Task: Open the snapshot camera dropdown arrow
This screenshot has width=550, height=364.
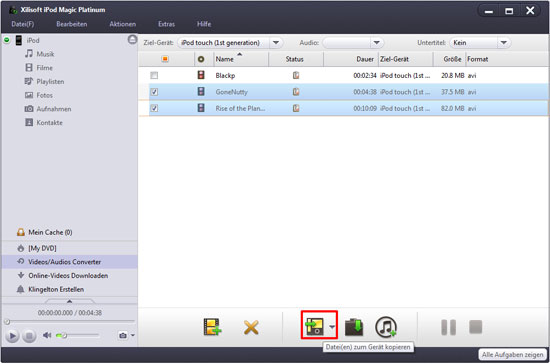Action: pyautogui.click(x=133, y=335)
